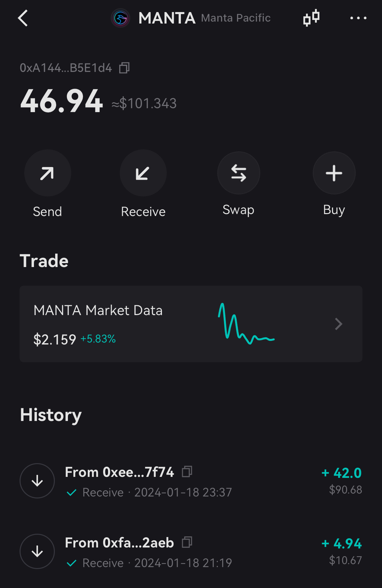
Task: Open the +42.0 receive transaction
Action: point(191,481)
